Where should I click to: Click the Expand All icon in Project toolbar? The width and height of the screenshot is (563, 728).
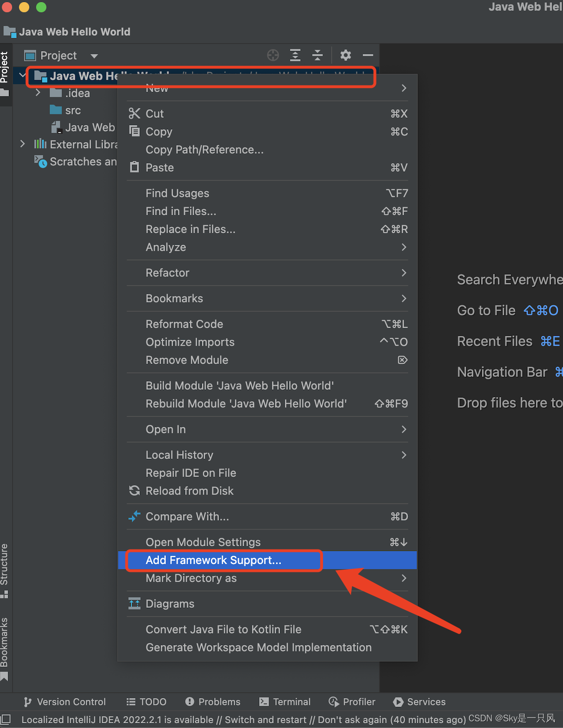pos(295,55)
